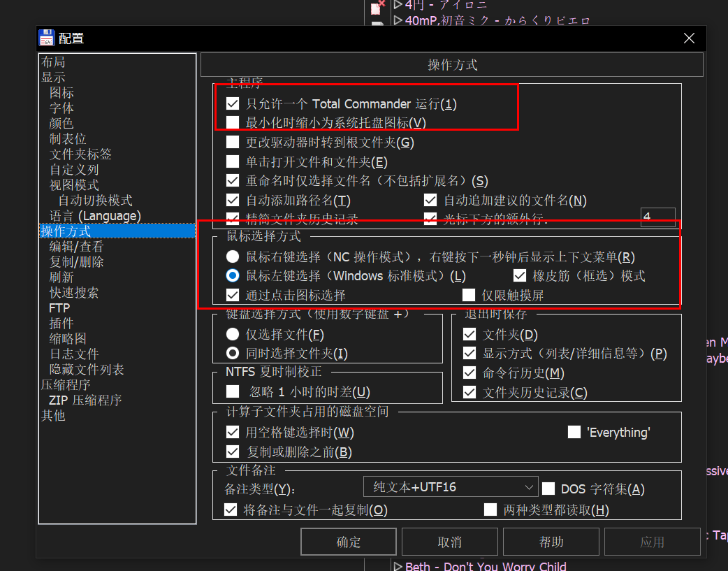Viewport: 728px width, 571px height.
Task: Open the 隐藏文件列表 settings page
Action: pos(87,369)
